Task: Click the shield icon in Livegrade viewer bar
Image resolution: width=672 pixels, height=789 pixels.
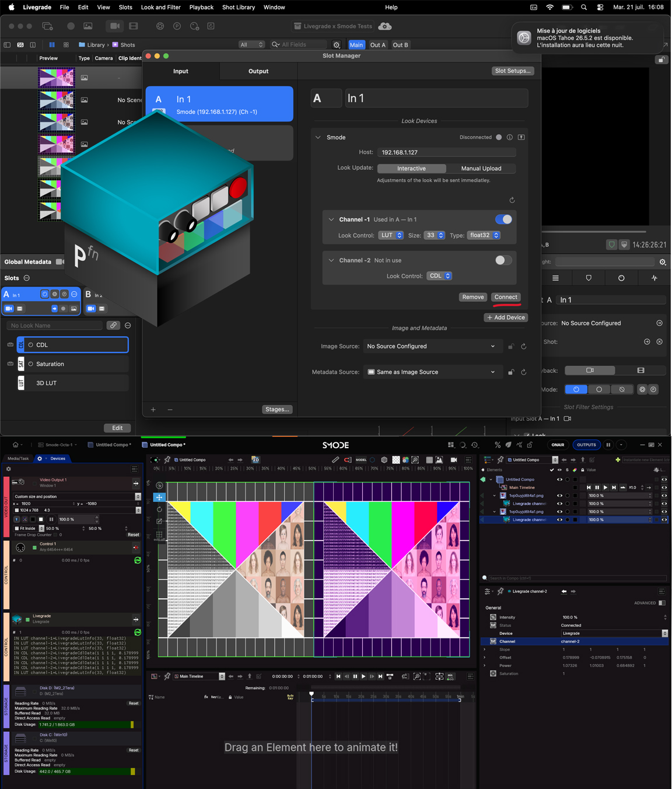Action: pyautogui.click(x=611, y=245)
